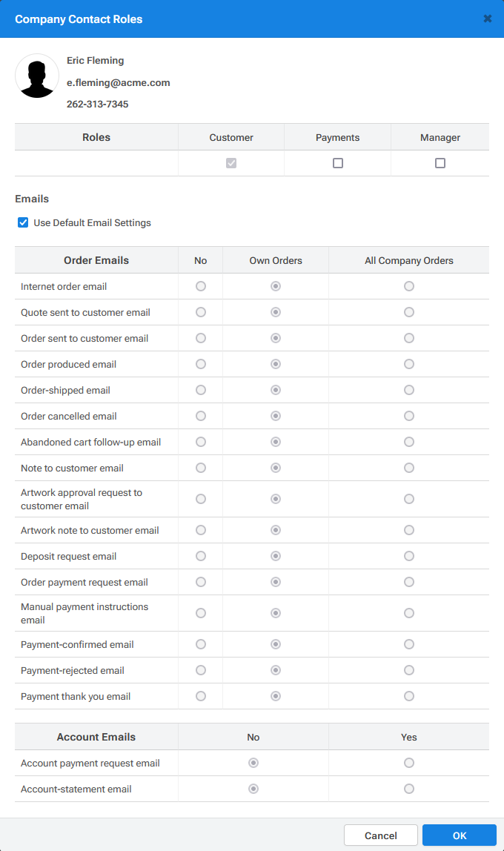Select All Company Orders for Deposit request email
This screenshot has width=504, height=851.
point(409,556)
